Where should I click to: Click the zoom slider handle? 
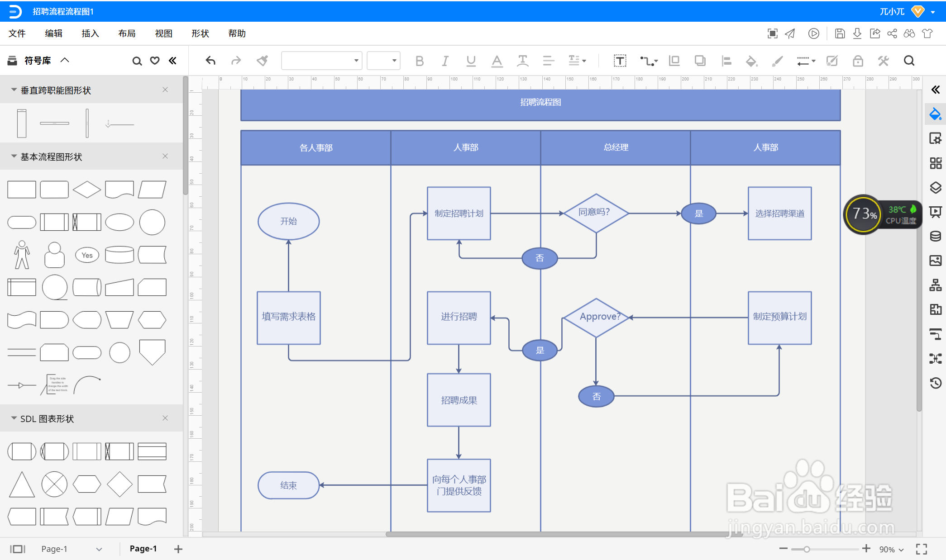pos(807,549)
